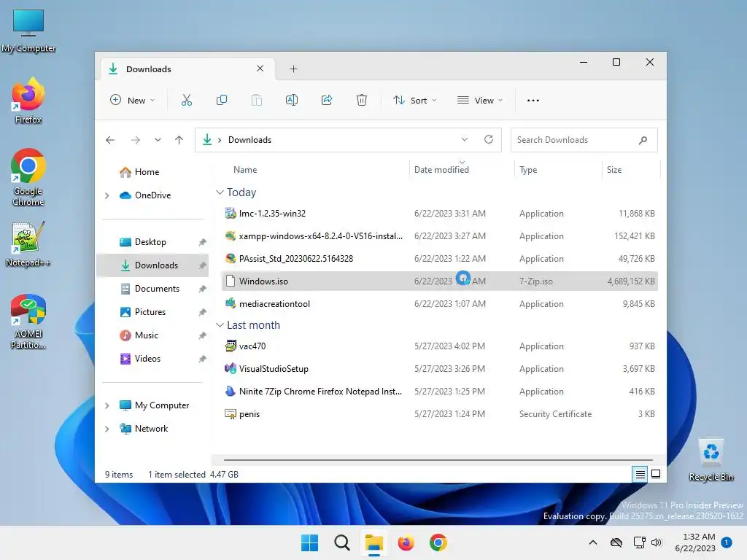Select the lmc-1.2.35-win32 file
This screenshot has width=747, height=560.
coord(440,214)
